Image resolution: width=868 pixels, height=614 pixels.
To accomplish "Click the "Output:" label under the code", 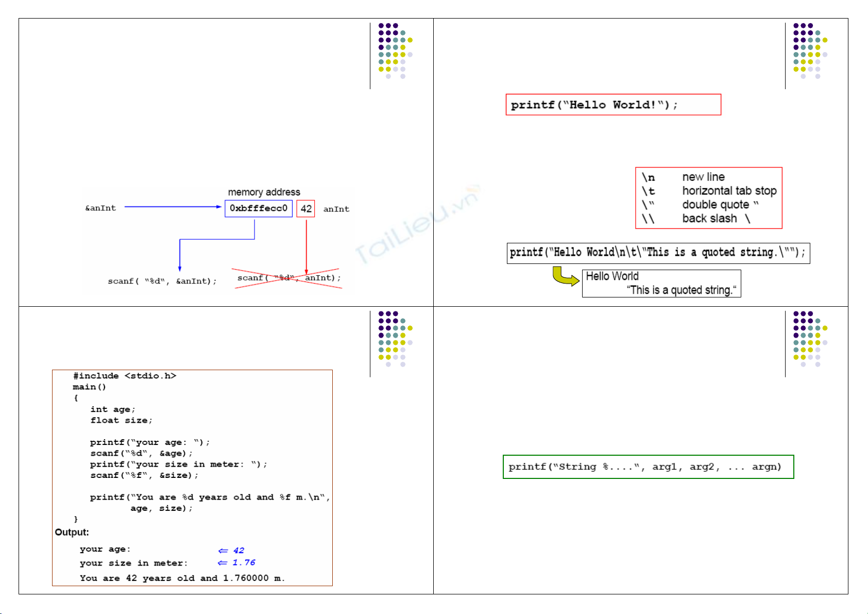I will 72,532.
